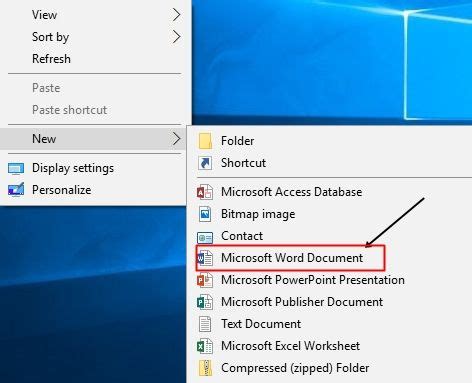Expand the New submenu arrow
Screen dimensions: 472x383
tap(176, 139)
